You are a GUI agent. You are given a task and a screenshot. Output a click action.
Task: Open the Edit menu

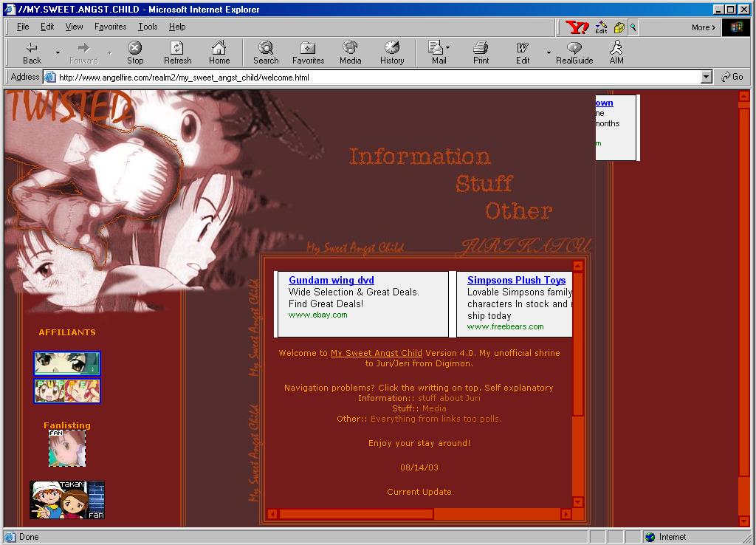(47, 27)
